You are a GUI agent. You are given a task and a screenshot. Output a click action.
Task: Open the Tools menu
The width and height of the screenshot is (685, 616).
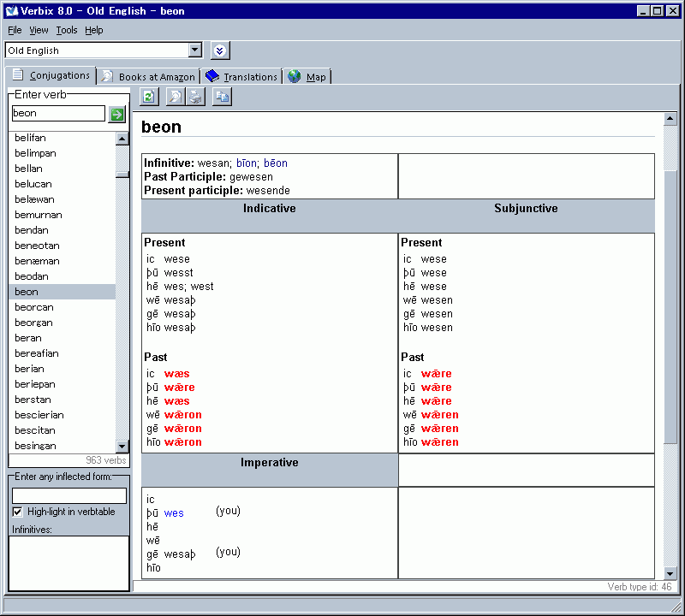click(67, 30)
